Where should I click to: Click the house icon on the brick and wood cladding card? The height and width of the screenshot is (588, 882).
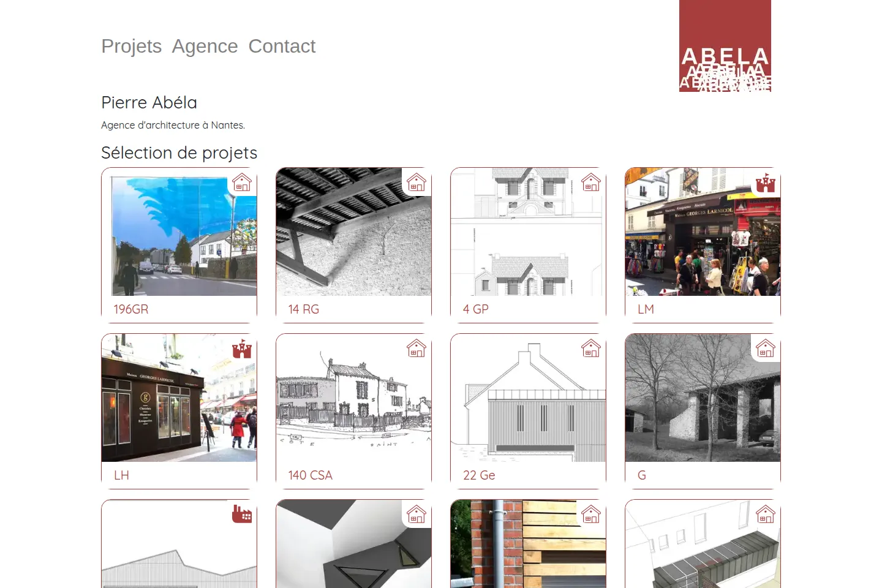[x=591, y=514]
